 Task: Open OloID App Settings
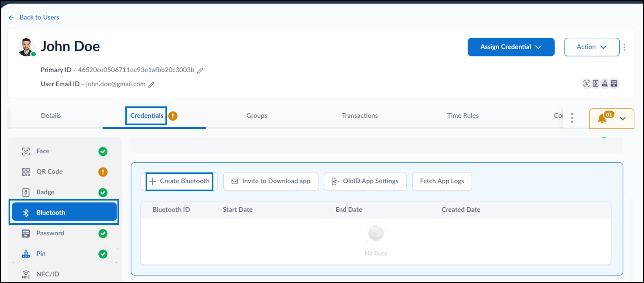click(x=365, y=181)
